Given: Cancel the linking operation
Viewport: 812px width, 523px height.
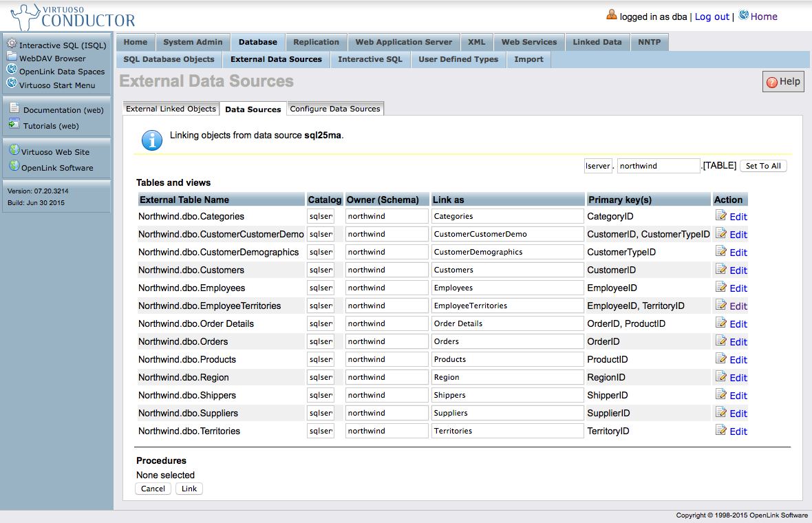Looking at the screenshot, I should (153, 489).
